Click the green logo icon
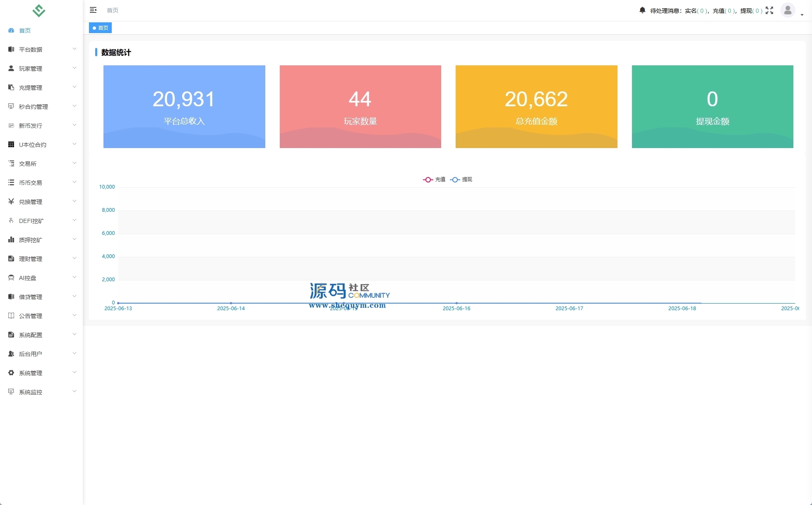This screenshot has height=505, width=812. pyautogui.click(x=39, y=10)
